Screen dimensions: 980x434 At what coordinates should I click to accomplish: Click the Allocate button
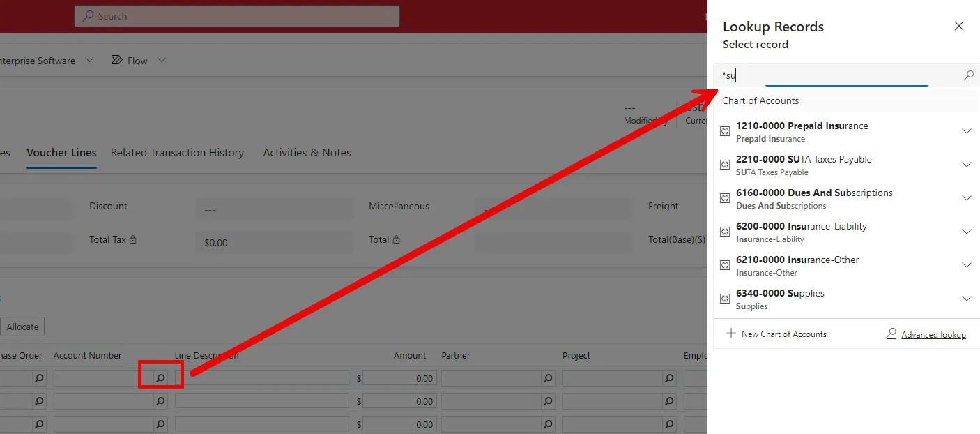coord(22,327)
